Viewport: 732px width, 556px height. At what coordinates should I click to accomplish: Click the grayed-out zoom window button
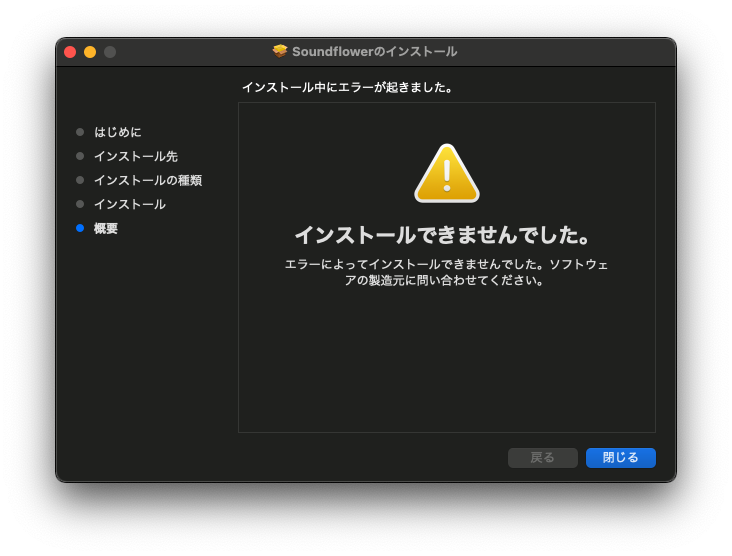110,52
